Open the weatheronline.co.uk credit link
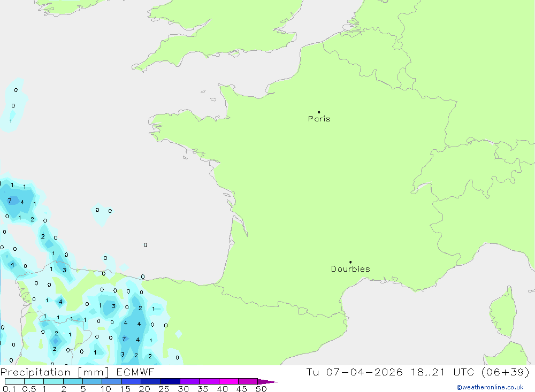This screenshot has width=535, height=392. (x=490, y=387)
